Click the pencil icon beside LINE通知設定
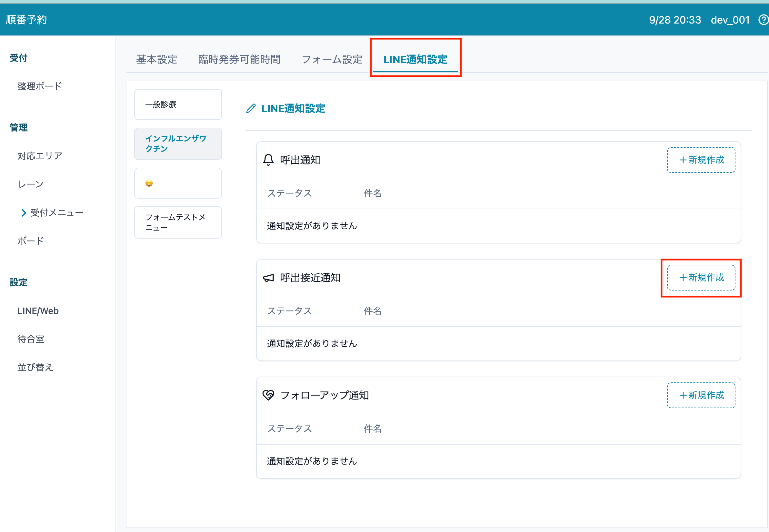Image resolution: width=769 pixels, height=532 pixels. click(x=251, y=108)
